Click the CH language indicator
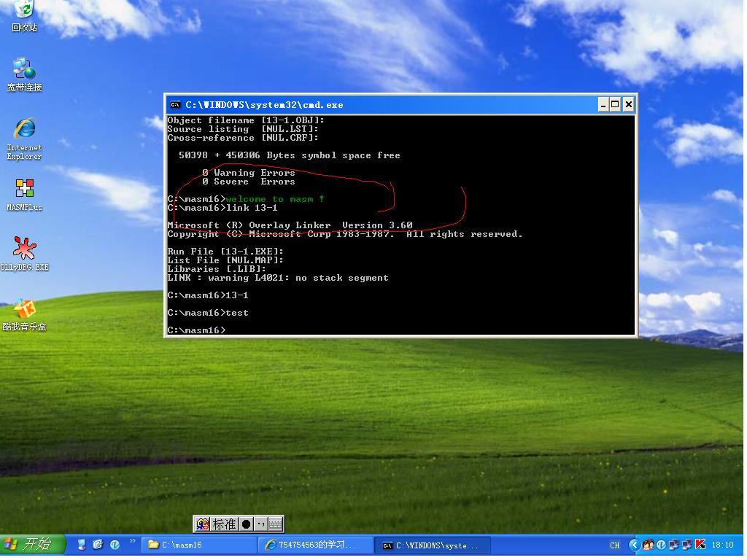The height and width of the screenshot is (560, 747). click(614, 545)
